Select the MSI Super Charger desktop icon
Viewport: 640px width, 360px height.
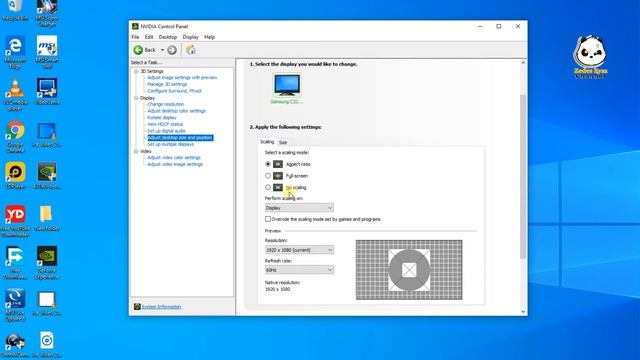tap(47, 13)
